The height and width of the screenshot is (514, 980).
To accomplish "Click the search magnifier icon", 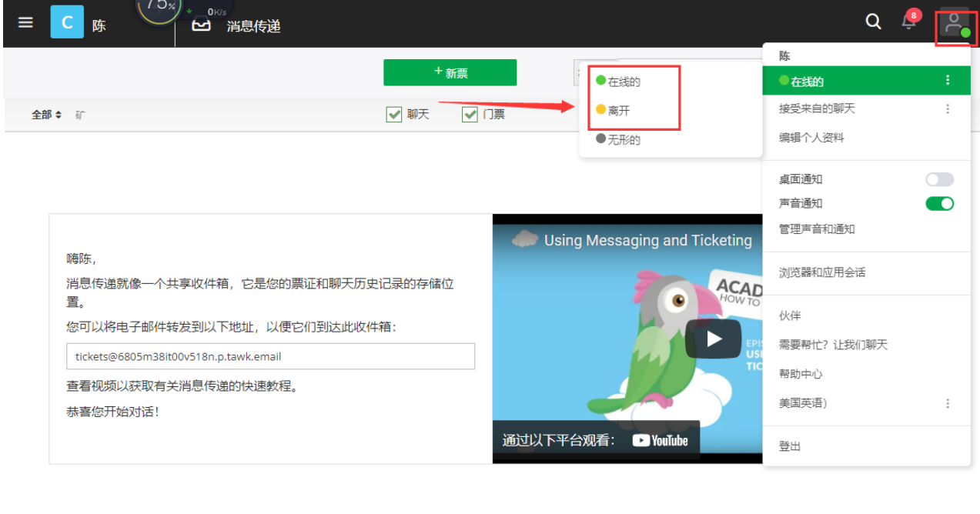I will 873,22.
